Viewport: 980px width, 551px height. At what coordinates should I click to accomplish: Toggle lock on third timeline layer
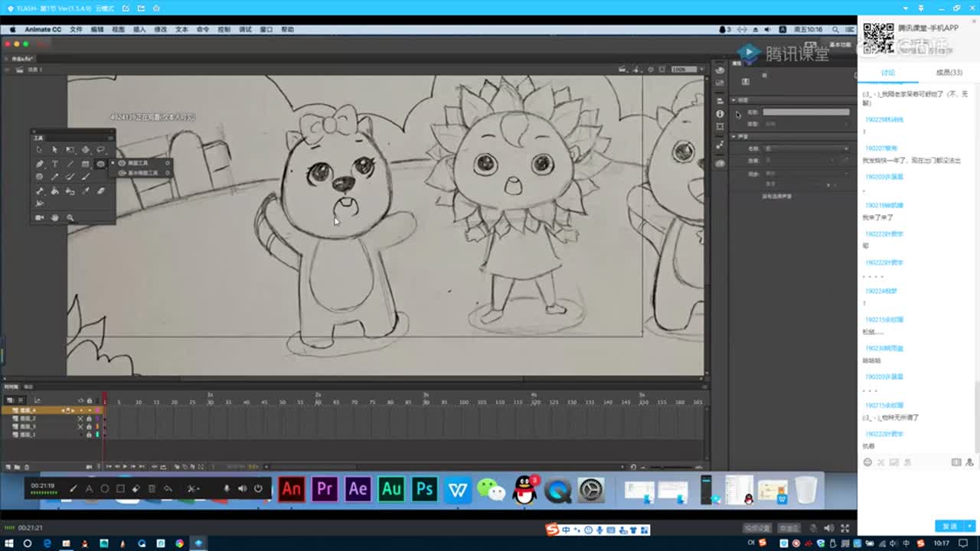pos(89,427)
